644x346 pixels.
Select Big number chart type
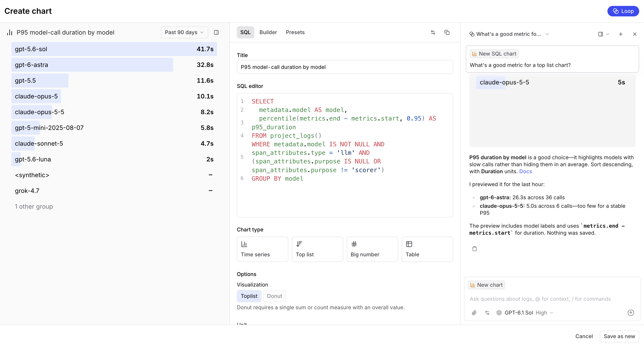[x=372, y=249]
